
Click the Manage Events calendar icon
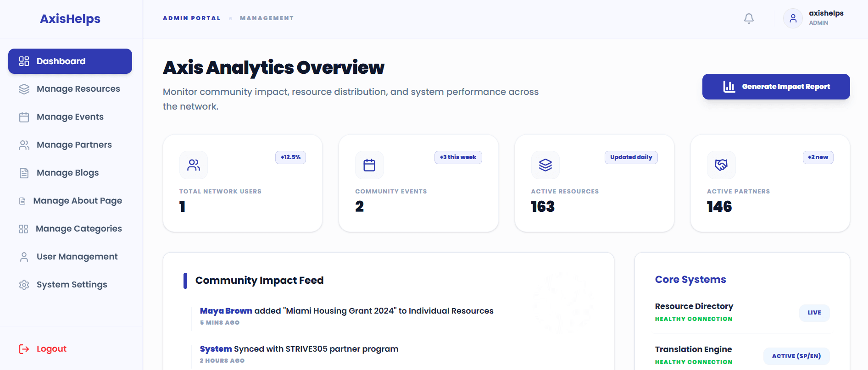pos(24,117)
